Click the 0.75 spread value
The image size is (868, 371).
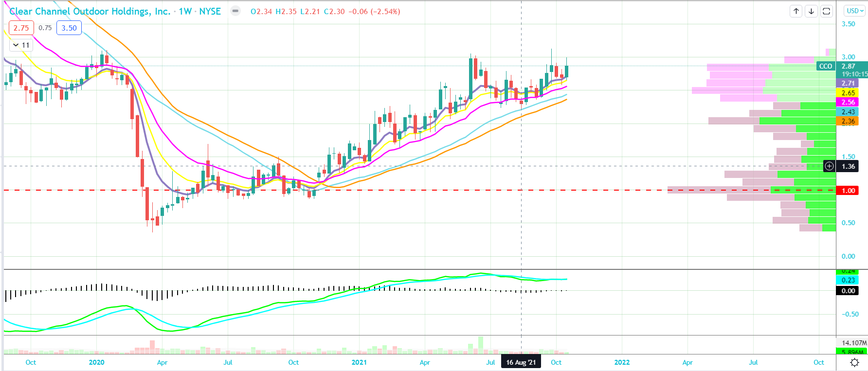pyautogui.click(x=45, y=28)
